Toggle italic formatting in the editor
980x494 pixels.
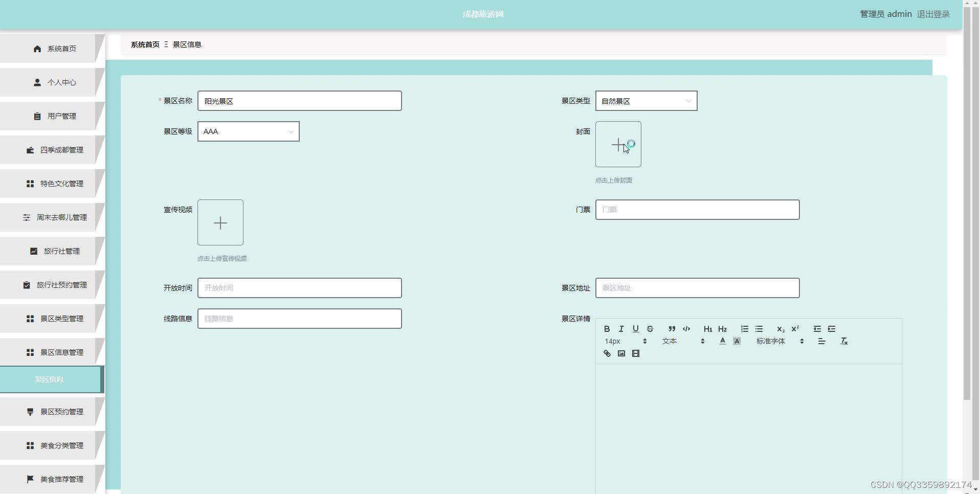click(x=621, y=329)
